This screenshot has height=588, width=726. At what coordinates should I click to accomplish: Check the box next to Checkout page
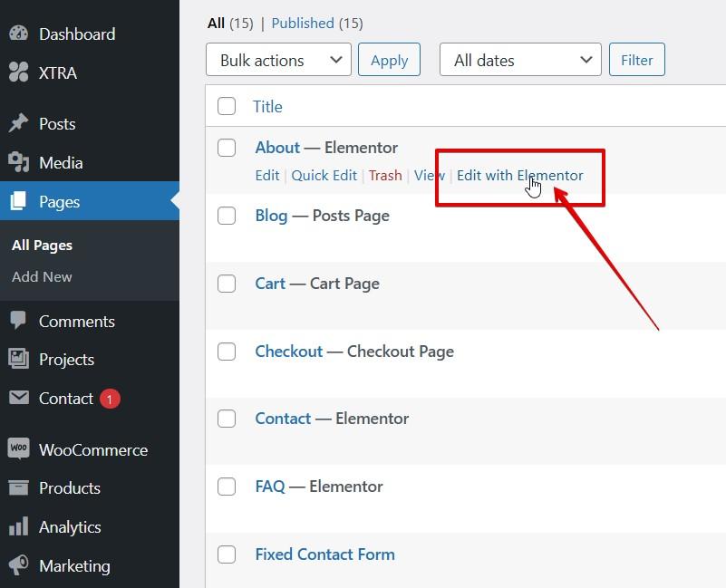(227, 352)
